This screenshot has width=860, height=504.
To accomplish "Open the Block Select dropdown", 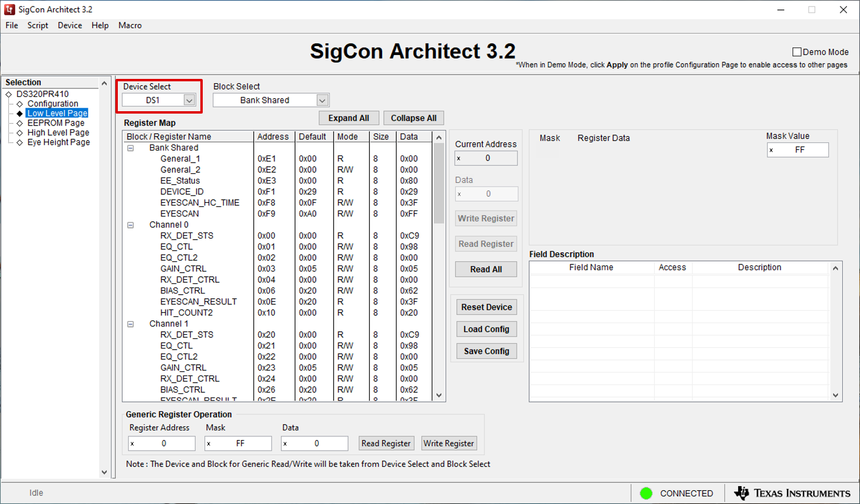I will [322, 100].
